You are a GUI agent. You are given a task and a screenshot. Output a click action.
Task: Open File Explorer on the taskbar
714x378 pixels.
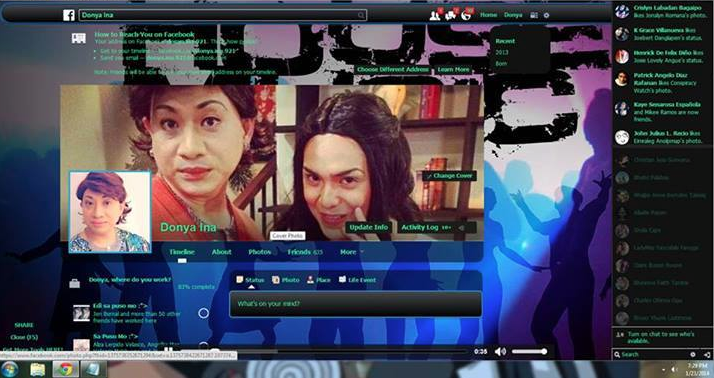point(38,369)
